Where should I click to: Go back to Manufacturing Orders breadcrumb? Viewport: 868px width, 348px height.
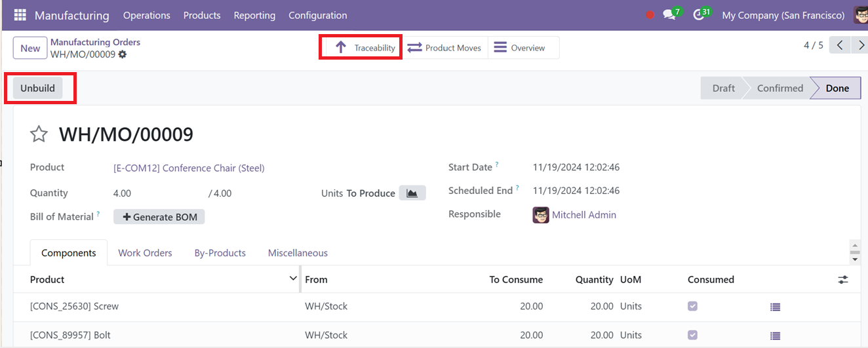tap(95, 42)
